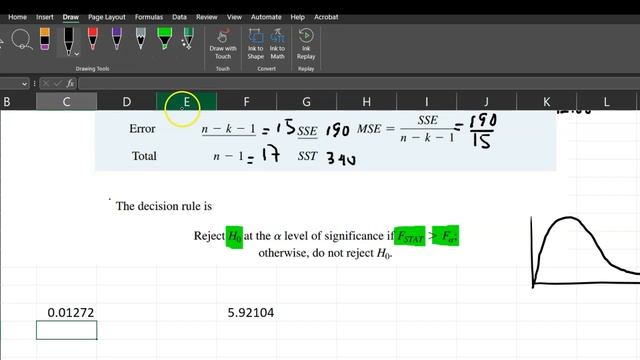Viewport: 640px width, 360px height.
Task: Open the Review tab
Action: (207, 17)
